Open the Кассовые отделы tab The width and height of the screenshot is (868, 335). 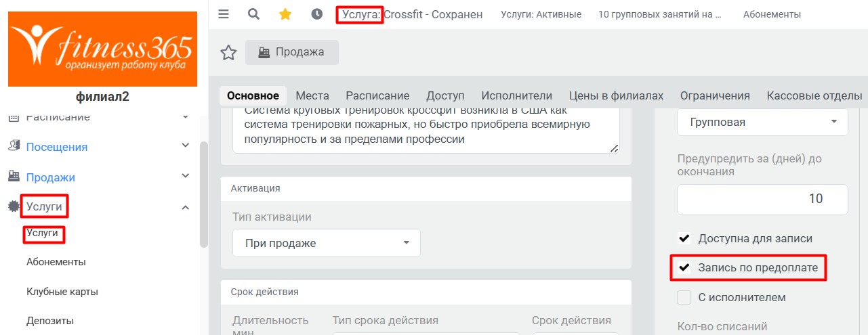click(814, 95)
